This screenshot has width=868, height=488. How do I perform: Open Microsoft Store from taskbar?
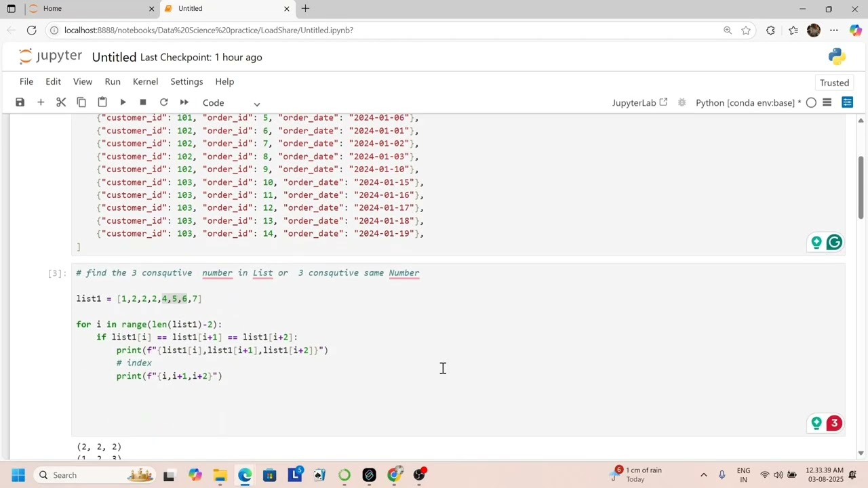point(270,475)
